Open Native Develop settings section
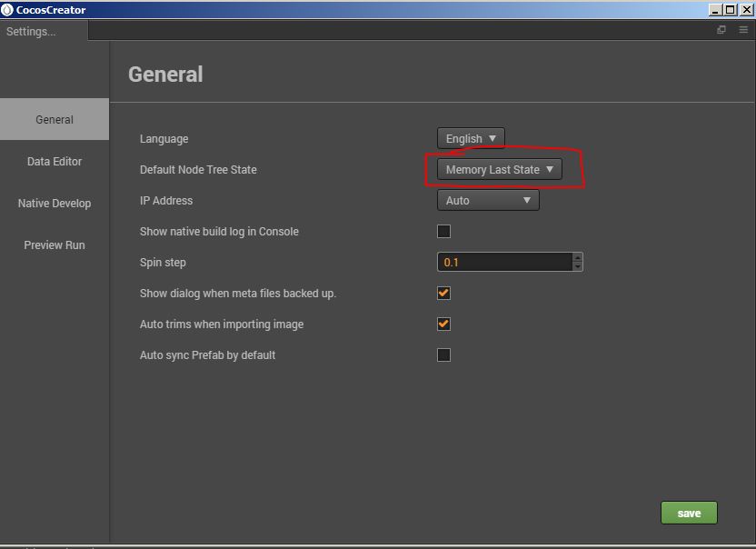The height and width of the screenshot is (549, 756). click(x=55, y=204)
